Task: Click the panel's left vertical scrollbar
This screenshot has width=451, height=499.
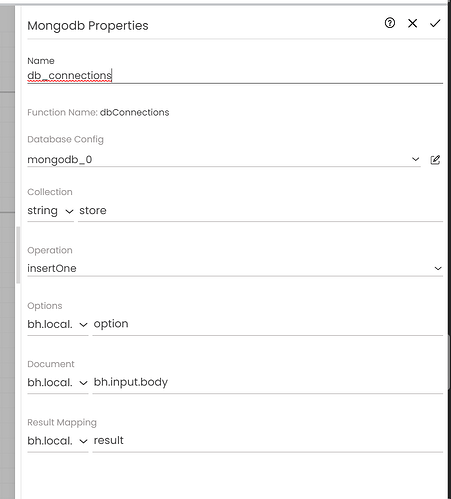Action: 18,255
